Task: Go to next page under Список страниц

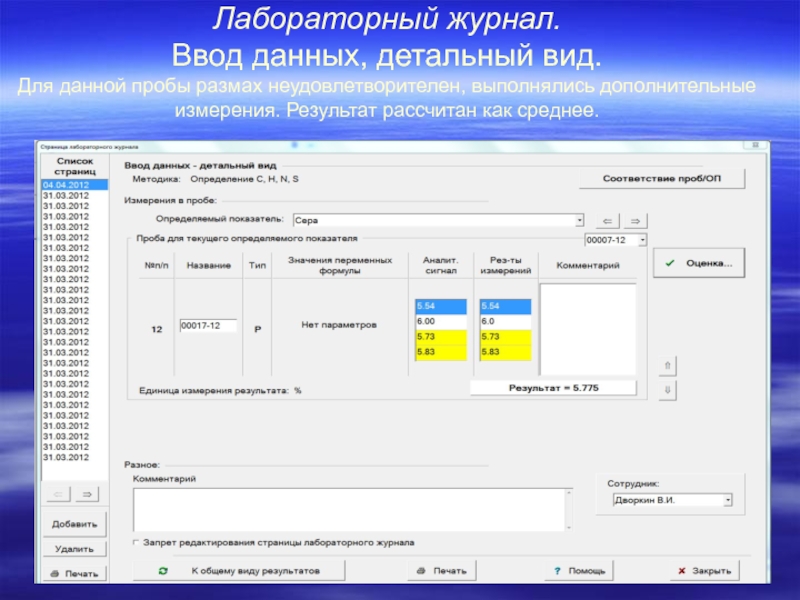Action: tap(87, 494)
